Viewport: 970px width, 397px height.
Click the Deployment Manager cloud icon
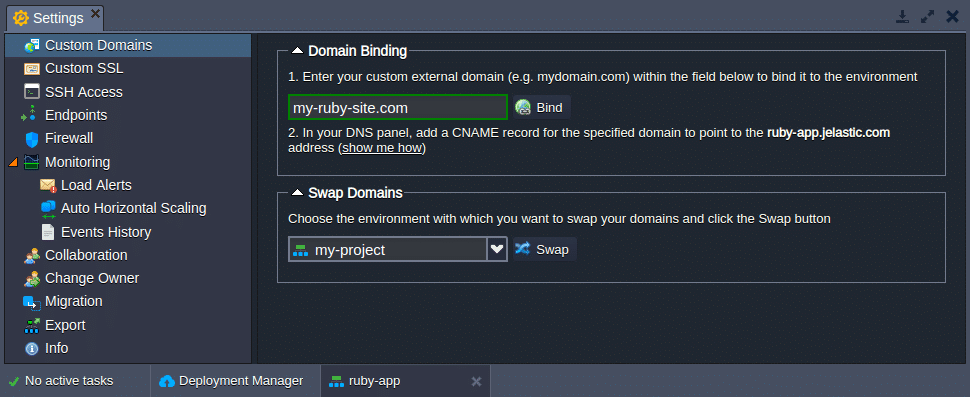[x=167, y=381]
